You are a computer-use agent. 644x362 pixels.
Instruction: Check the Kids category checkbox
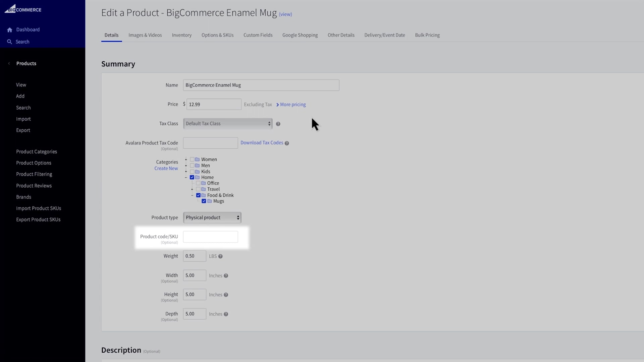point(192,172)
